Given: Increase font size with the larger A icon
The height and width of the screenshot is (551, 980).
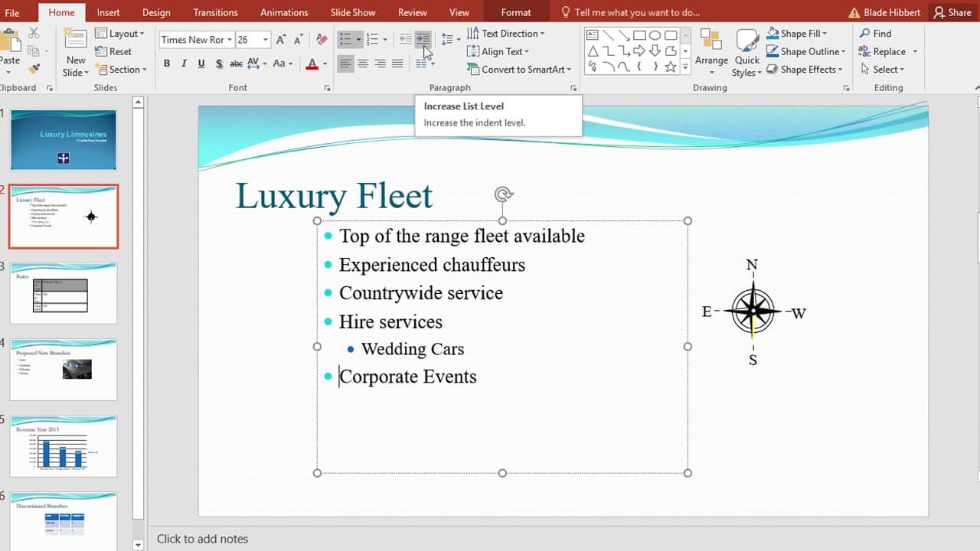Looking at the screenshot, I should click(281, 40).
